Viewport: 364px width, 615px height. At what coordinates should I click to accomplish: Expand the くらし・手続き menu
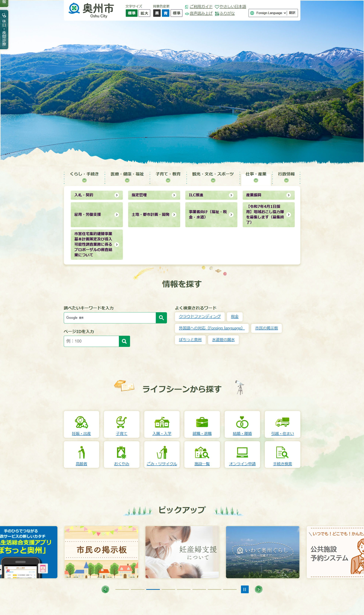(84, 177)
